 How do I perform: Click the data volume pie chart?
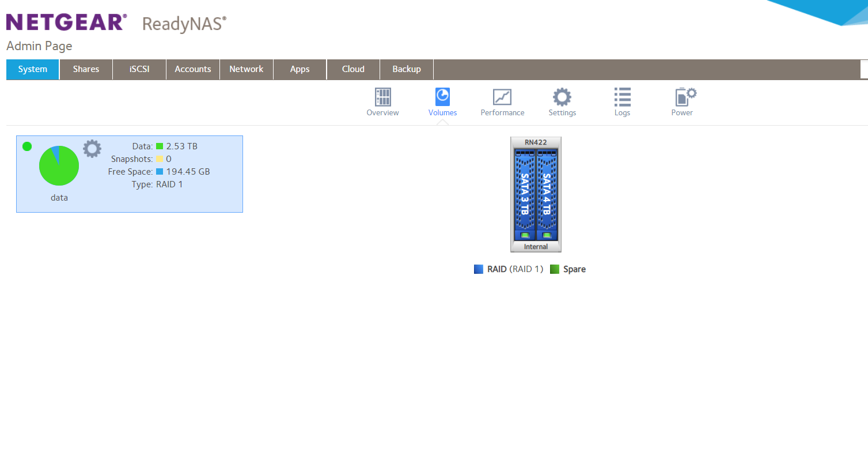(59, 165)
